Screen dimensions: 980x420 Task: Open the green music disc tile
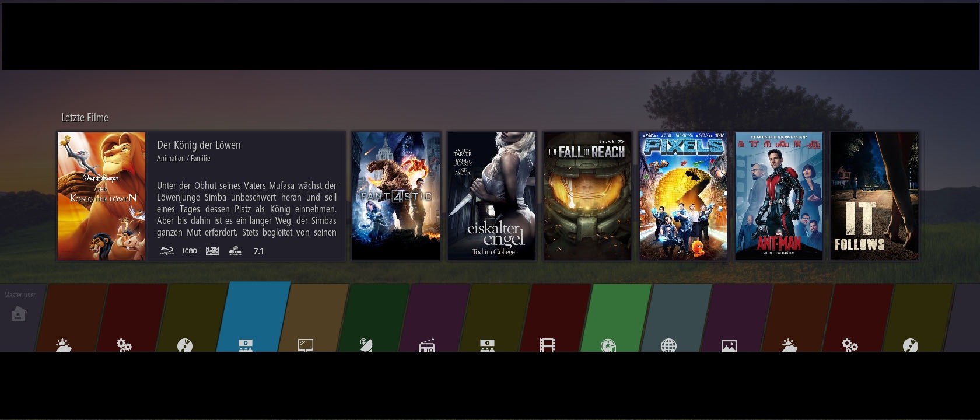click(x=616, y=318)
